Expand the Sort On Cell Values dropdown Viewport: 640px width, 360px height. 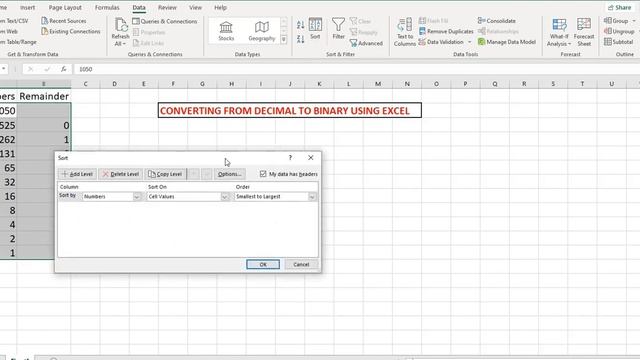(224, 197)
